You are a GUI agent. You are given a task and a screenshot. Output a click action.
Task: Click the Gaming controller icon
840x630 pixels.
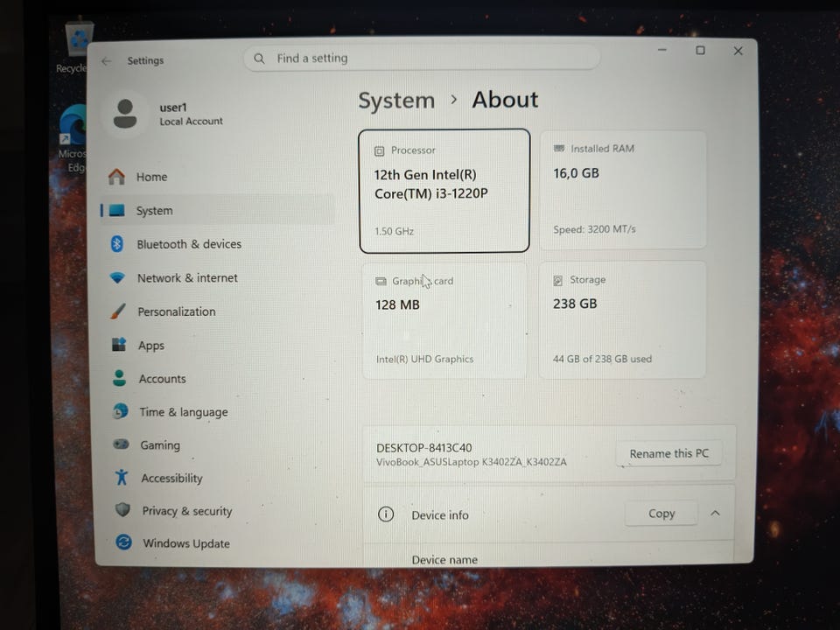pyautogui.click(x=121, y=444)
